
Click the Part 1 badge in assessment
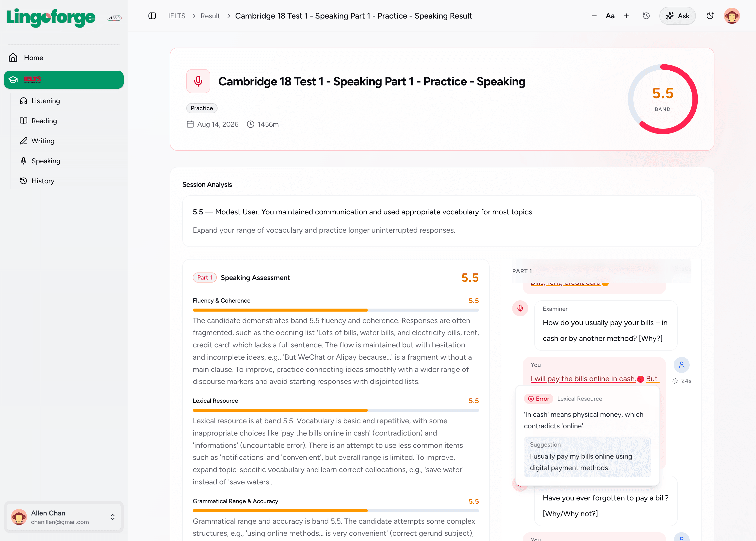pos(205,278)
